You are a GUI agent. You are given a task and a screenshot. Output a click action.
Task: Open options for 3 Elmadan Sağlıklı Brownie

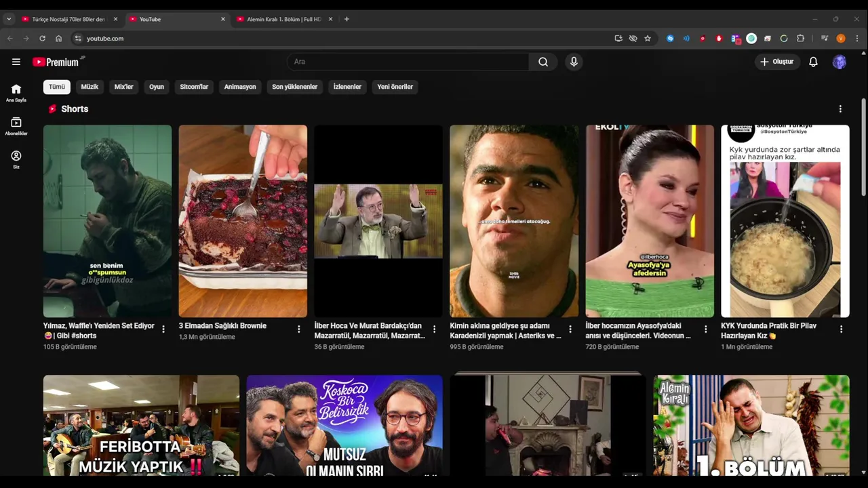point(299,329)
